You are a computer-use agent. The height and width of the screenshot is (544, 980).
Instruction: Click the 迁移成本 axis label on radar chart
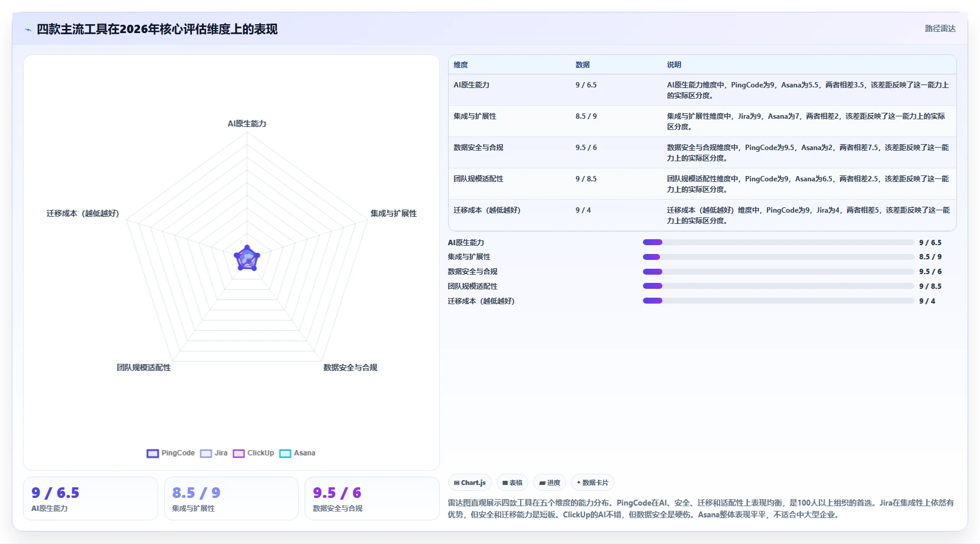pyautogui.click(x=83, y=213)
